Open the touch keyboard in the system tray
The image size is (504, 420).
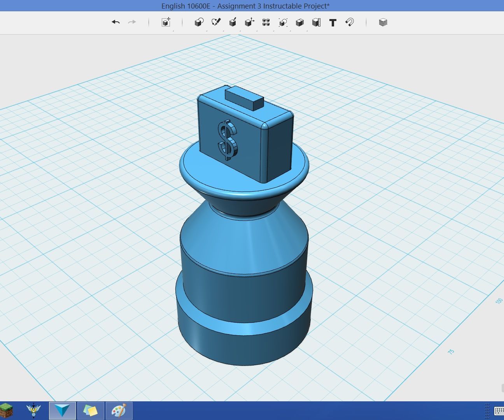tap(498, 410)
